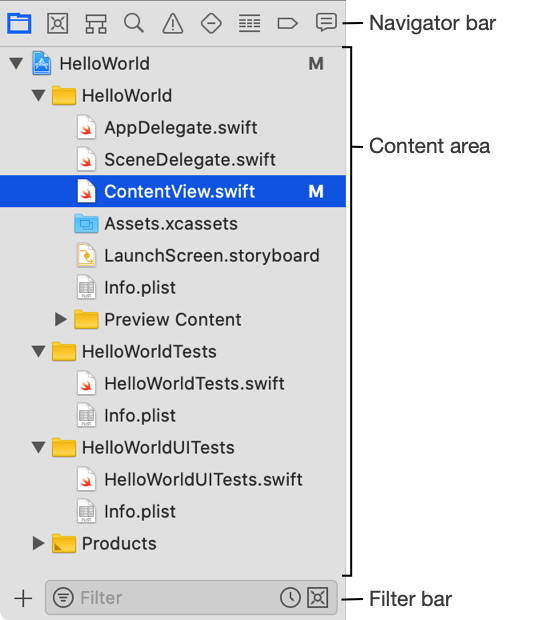Show the Report navigator speech bubble icon

point(326,23)
